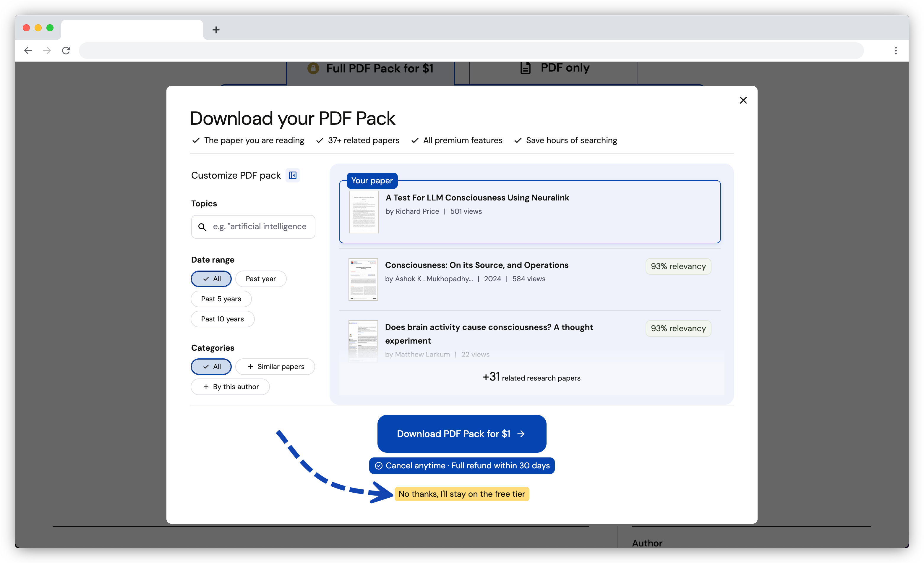Select the All date range chip
924x563 pixels.
point(211,279)
